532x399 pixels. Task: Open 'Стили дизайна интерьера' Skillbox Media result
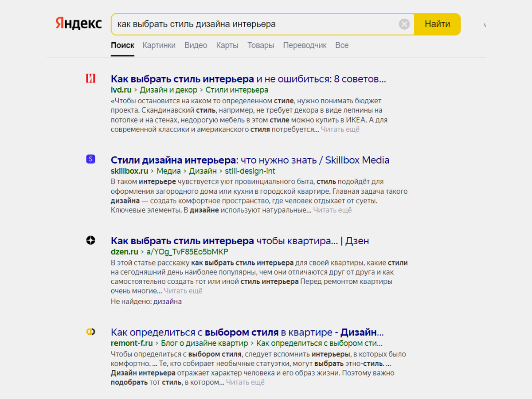click(250, 160)
